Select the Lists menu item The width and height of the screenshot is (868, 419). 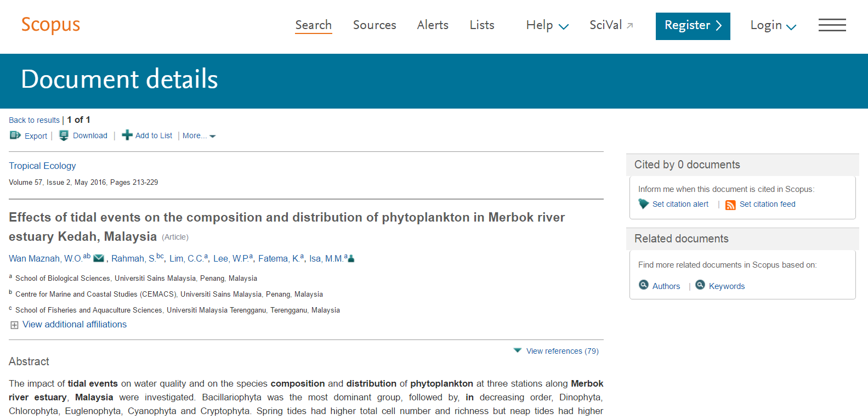(481, 25)
